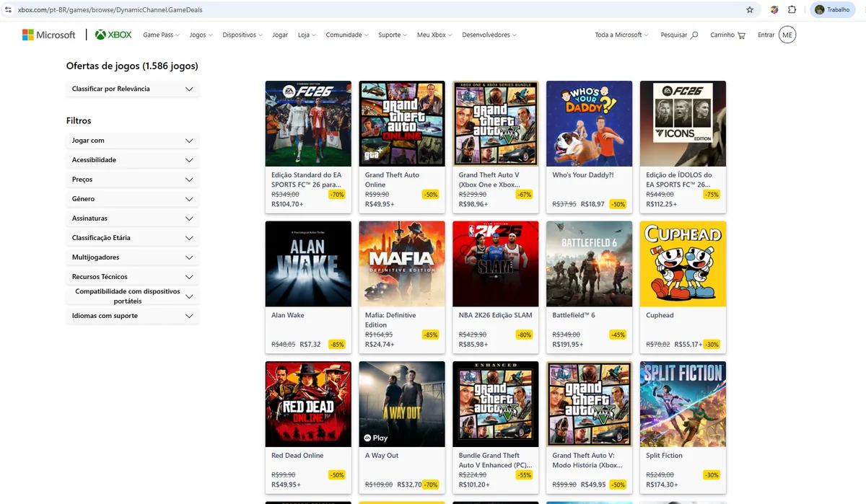866x504 pixels.
Task: Expand the Acessibilidade filter
Action: [133, 160]
